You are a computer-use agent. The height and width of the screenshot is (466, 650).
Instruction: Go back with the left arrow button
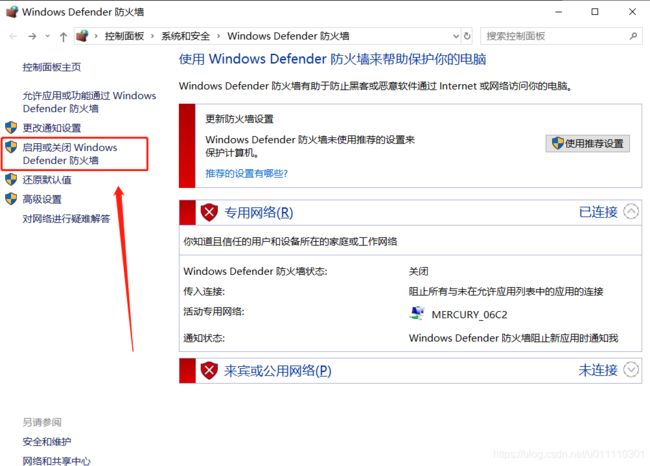tap(13, 36)
